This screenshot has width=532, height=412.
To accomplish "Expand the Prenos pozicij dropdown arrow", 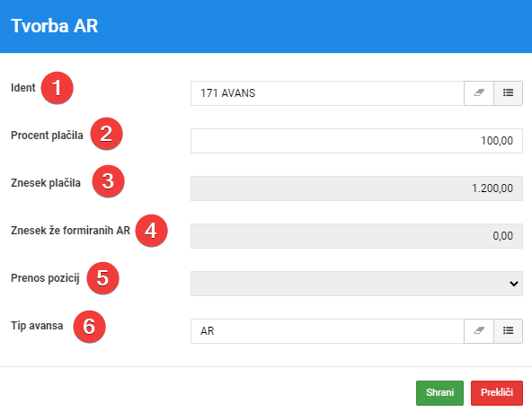I will click(x=514, y=284).
